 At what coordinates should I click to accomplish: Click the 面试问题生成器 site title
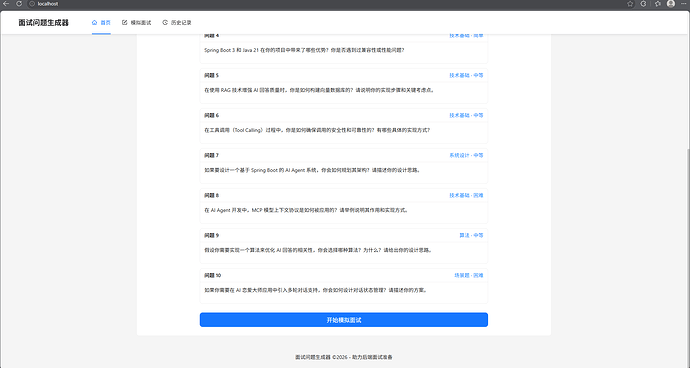[x=44, y=22]
